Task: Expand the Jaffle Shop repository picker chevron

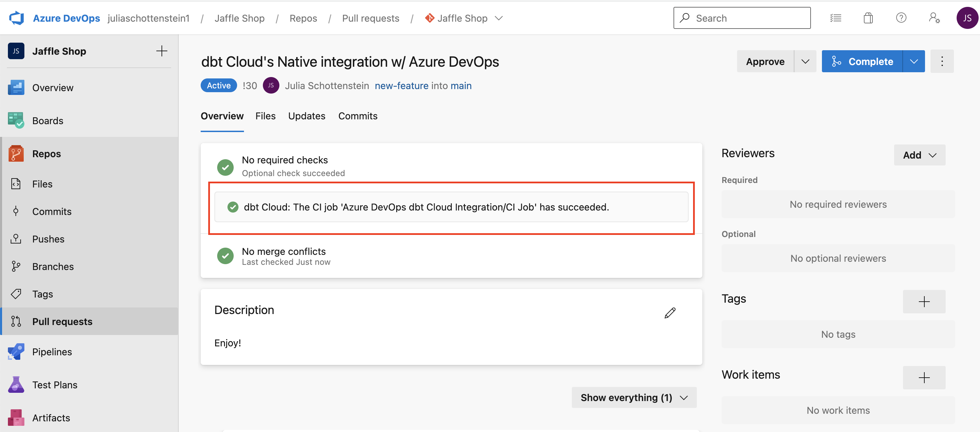Action: pos(499,18)
